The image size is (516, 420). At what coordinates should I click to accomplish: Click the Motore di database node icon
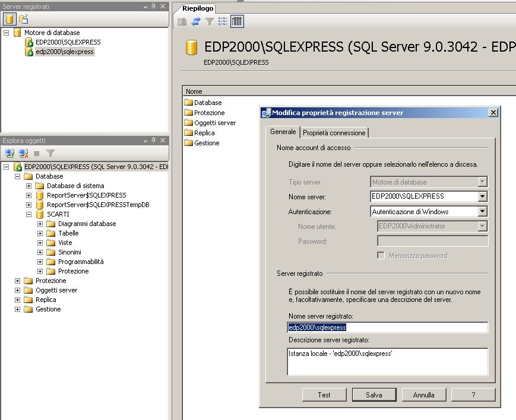coord(17,33)
